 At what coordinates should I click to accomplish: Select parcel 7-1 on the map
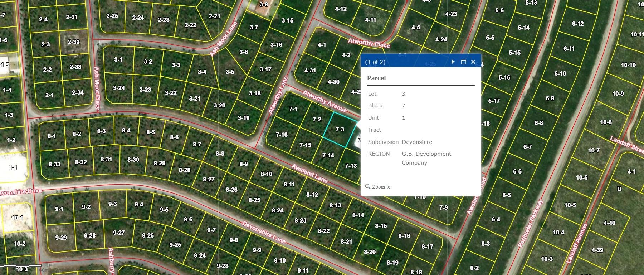pos(293,109)
